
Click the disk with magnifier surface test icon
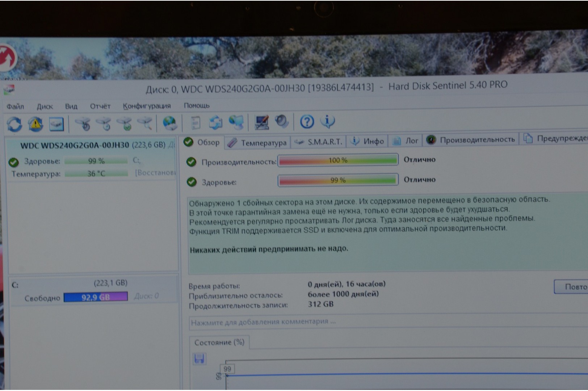pyautogui.click(x=146, y=123)
